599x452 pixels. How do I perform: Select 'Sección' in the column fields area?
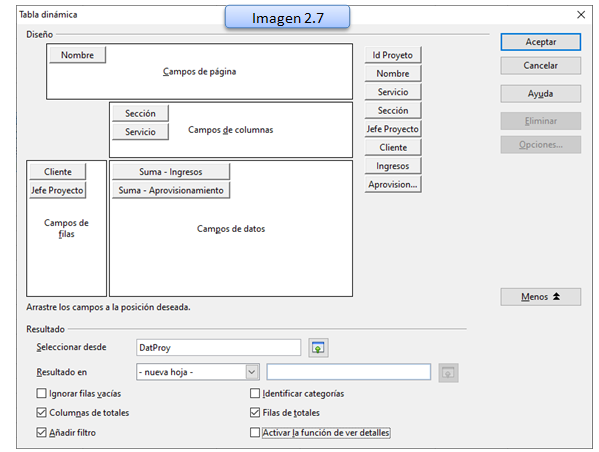[140, 113]
